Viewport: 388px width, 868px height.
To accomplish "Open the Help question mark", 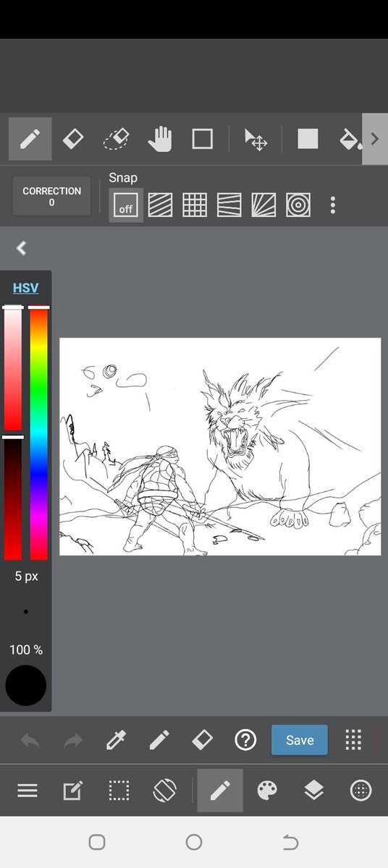I will (x=245, y=740).
